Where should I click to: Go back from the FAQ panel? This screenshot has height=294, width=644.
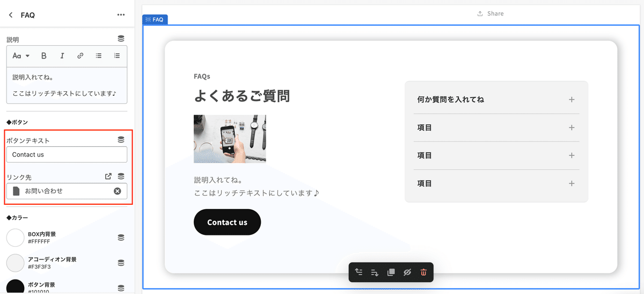(11, 15)
